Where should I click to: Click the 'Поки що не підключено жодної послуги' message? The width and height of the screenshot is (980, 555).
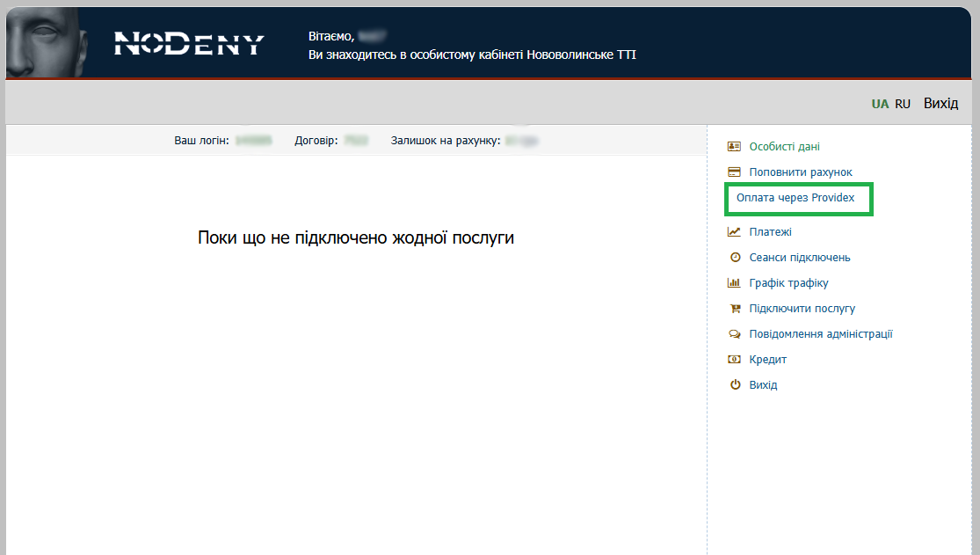[x=356, y=237]
